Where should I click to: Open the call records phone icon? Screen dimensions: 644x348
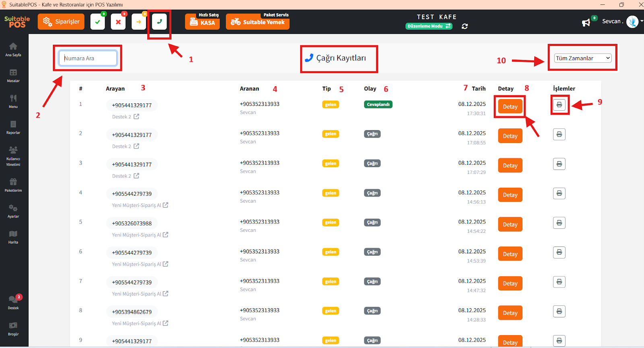[x=159, y=22]
